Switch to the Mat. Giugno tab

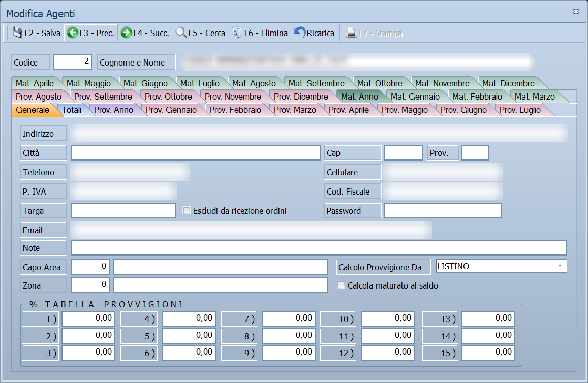coord(145,83)
